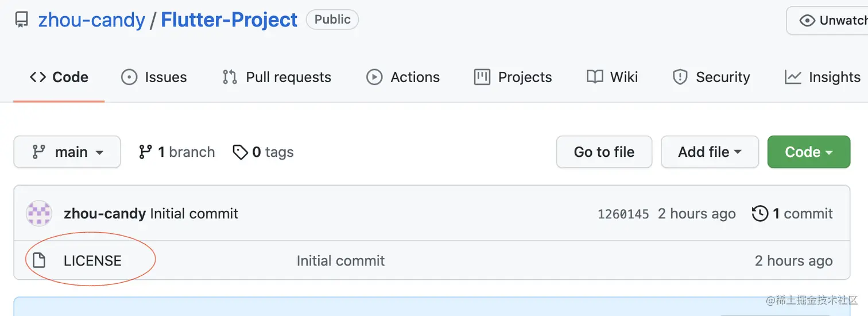Switch to the Issues tab
Viewport: 868px width, 316px height.
(154, 77)
